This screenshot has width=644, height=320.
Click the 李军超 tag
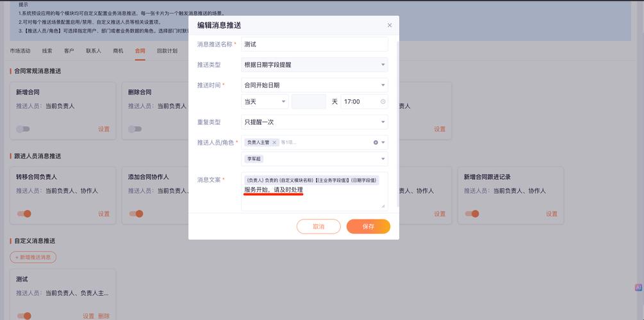pos(254,159)
